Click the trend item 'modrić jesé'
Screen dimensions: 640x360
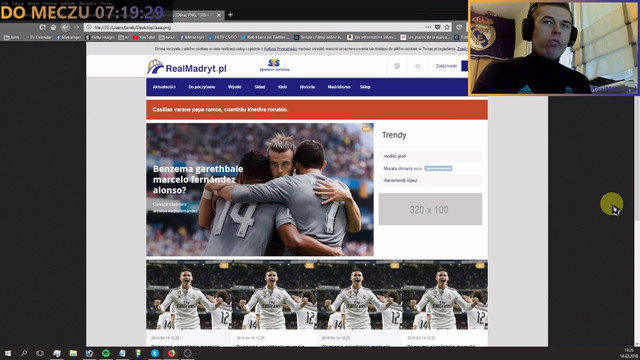point(430,156)
